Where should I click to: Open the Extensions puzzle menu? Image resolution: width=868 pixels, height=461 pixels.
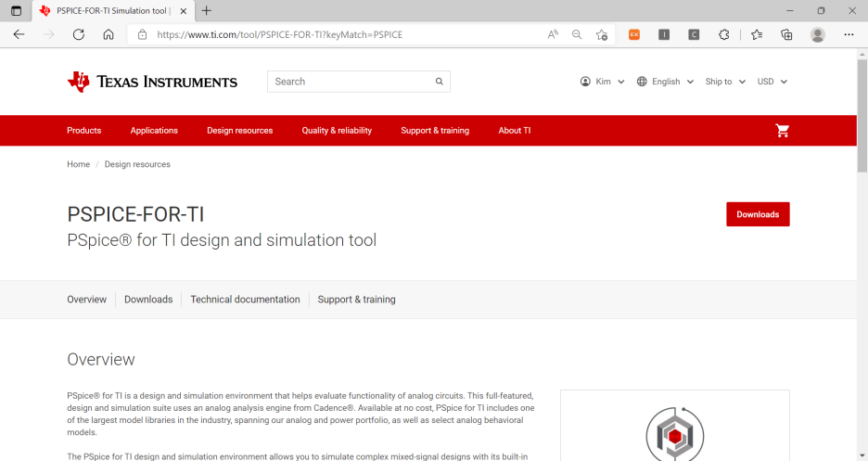click(x=724, y=34)
